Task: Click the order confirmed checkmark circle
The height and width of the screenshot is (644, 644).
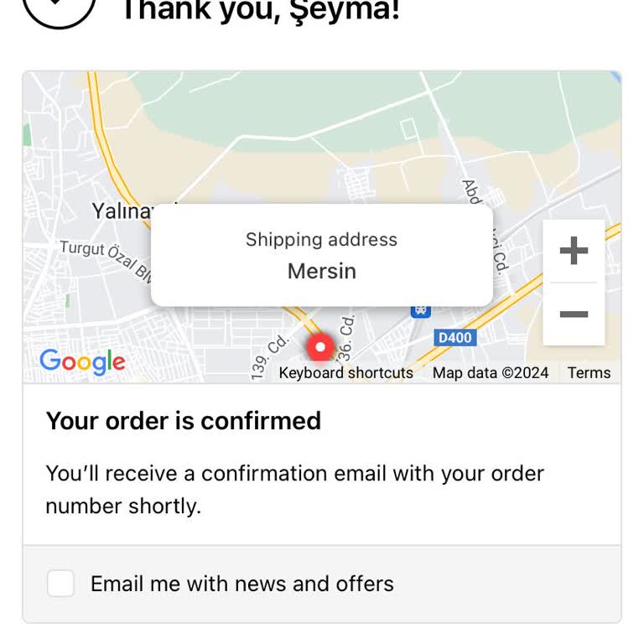Action: [x=59, y=8]
